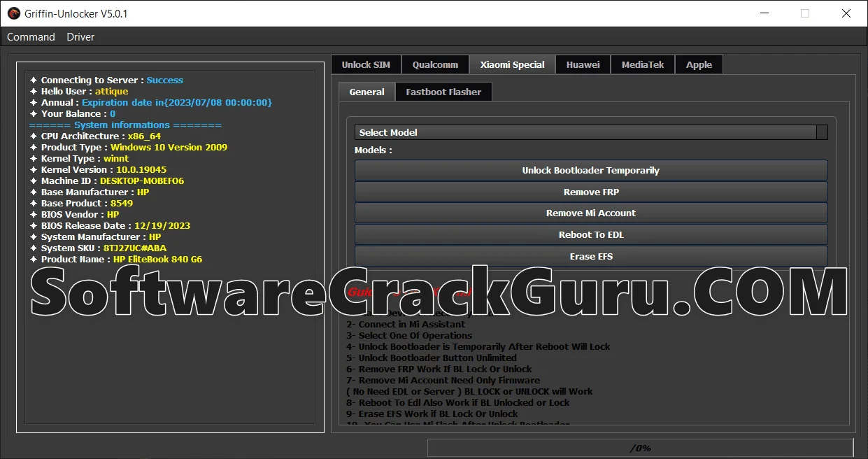Screen dimensions: 868x459
Task: Click 'System Manufacturer : HP' line
Action: pyautogui.click(x=95, y=237)
